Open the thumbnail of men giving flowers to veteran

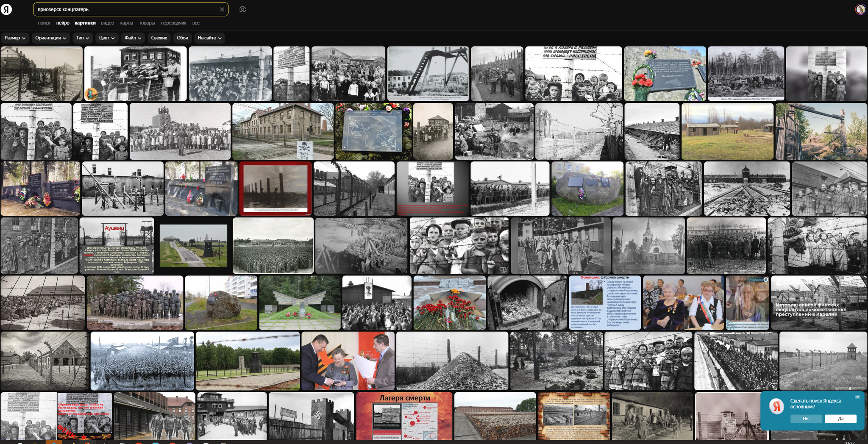348,361
